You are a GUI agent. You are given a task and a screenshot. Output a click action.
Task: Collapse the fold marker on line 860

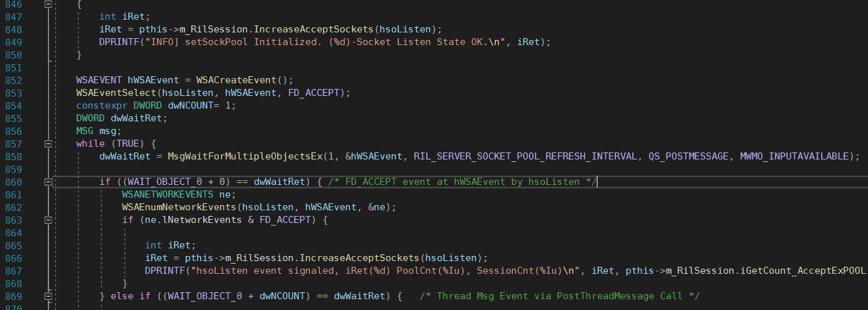48,182
